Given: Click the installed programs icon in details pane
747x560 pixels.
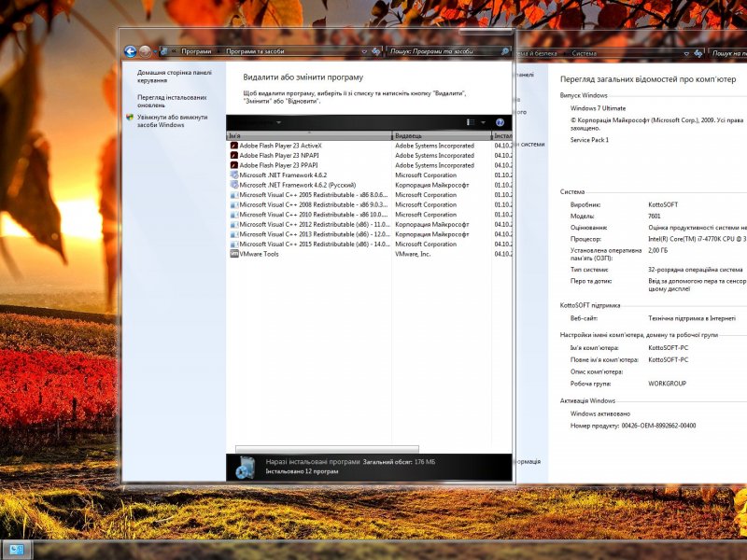Looking at the screenshot, I should tap(246, 468).
